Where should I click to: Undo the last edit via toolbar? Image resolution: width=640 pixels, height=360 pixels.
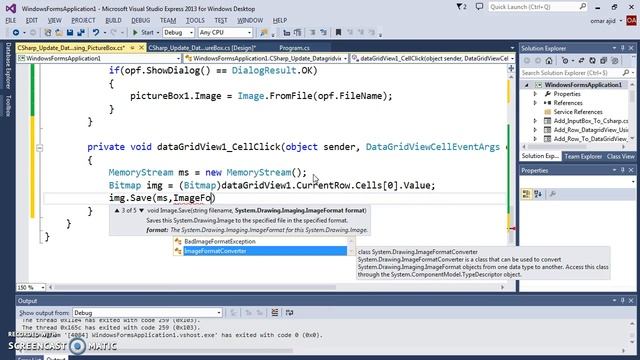(96, 32)
